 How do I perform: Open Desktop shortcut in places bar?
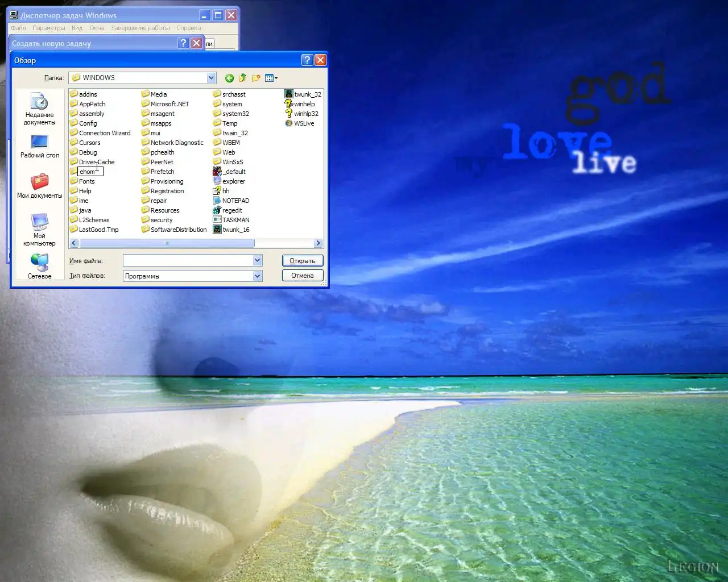click(39, 146)
